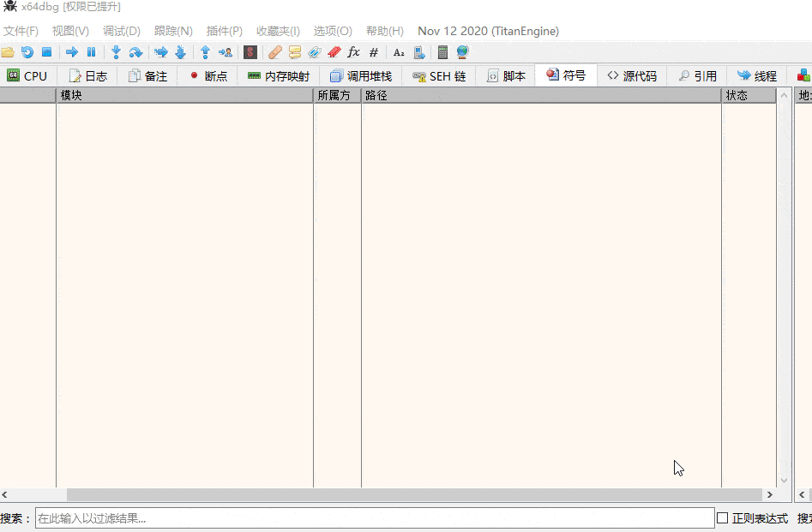The image size is (812, 532).
Task: Click the Restart debugging icon
Action: tap(27, 52)
